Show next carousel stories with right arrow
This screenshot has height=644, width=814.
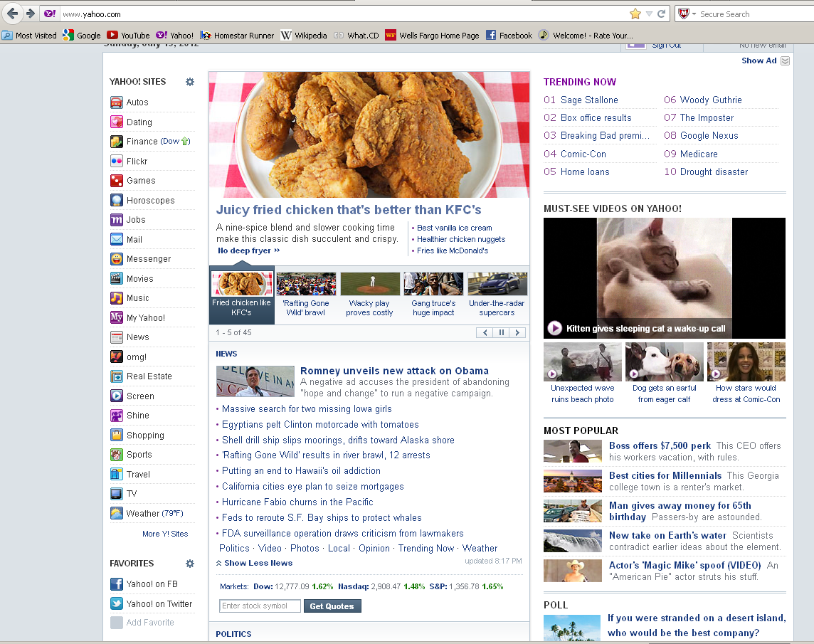(x=517, y=332)
